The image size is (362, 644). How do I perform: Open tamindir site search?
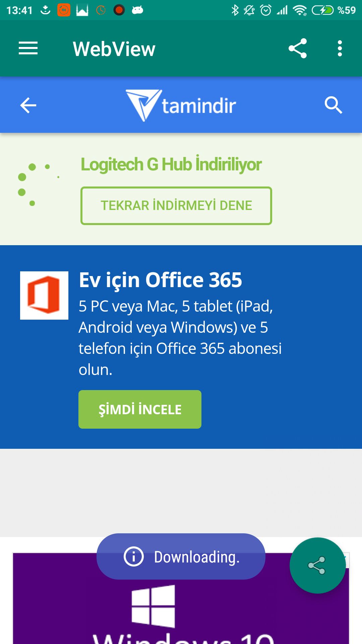333,106
